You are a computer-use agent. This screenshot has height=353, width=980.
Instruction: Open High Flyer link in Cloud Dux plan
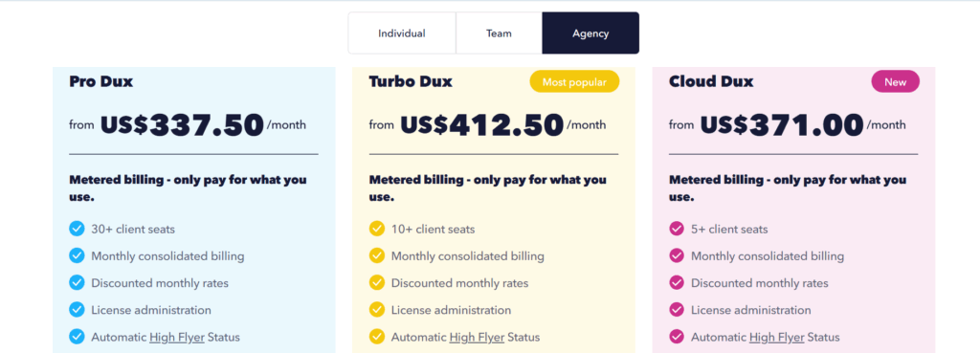pyautogui.click(x=777, y=338)
